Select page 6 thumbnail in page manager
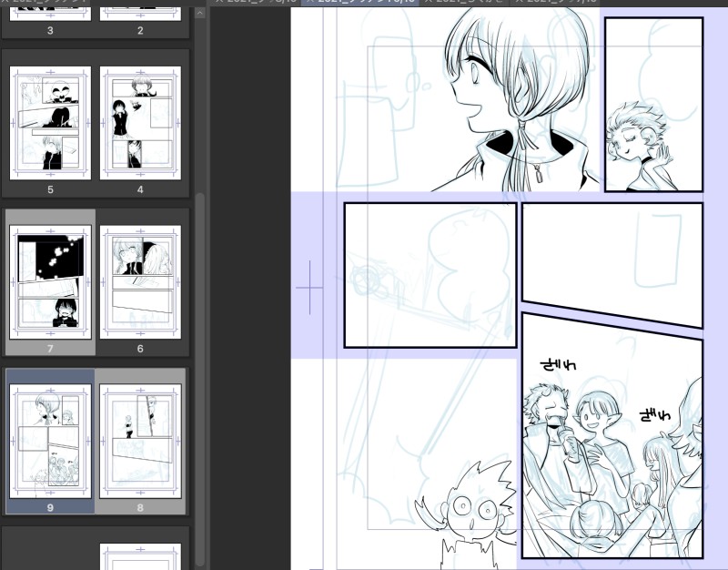 [x=140, y=282]
